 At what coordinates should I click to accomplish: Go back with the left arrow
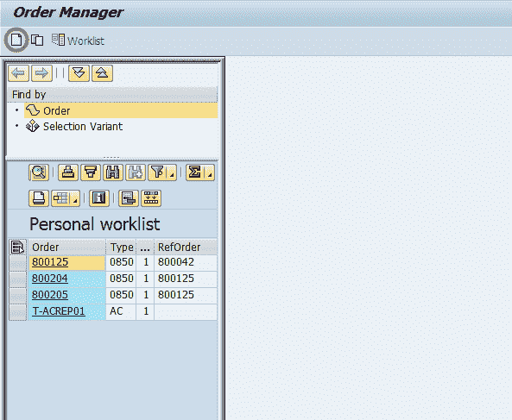pos(19,73)
